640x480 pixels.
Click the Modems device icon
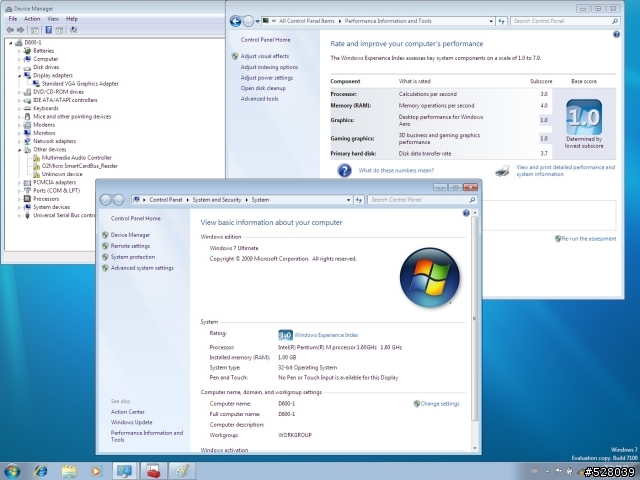point(27,125)
